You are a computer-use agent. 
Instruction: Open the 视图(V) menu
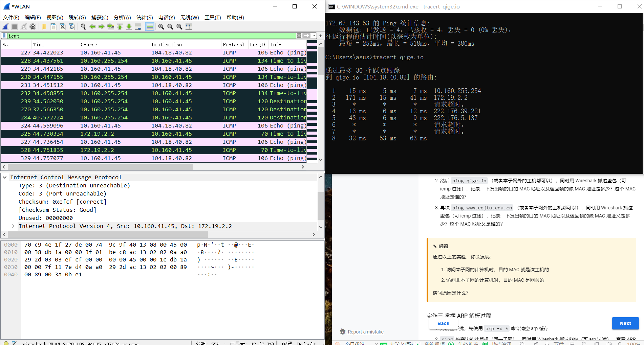tap(55, 18)
